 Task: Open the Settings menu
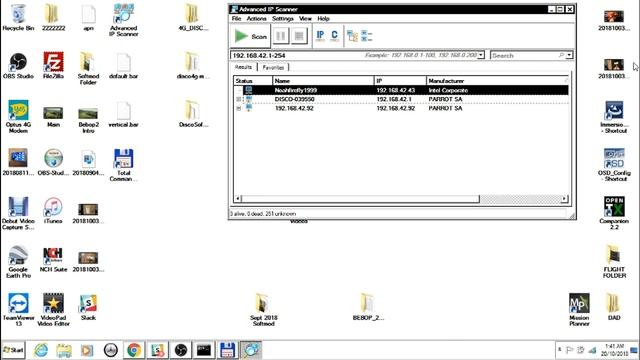click(282, 18)
